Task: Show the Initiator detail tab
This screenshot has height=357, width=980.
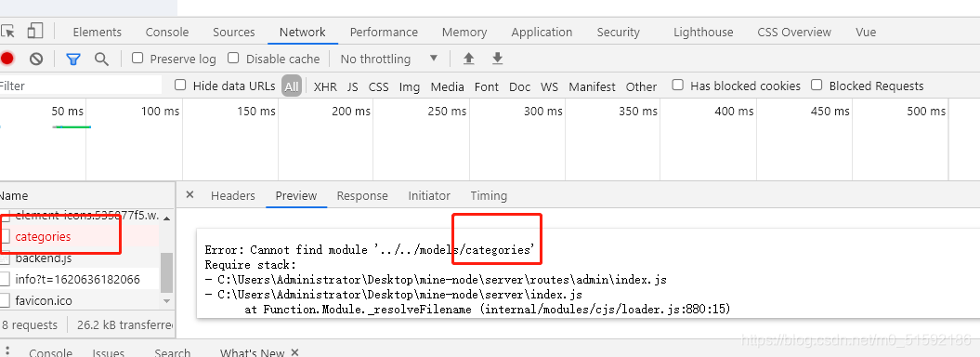Action: 429,195
